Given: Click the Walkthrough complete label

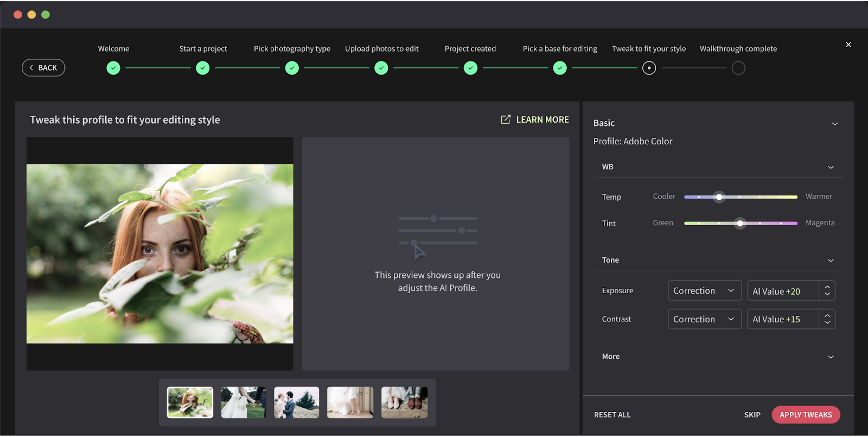Looking at the screenshot, I should coord(738,49).
